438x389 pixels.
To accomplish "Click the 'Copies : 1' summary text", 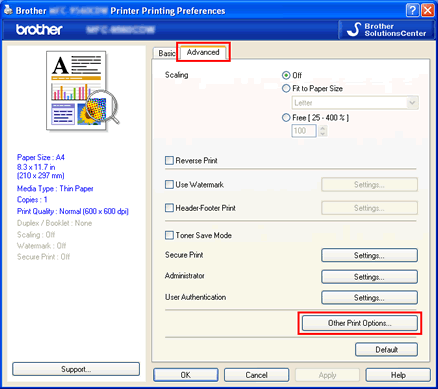I will point(32,200).
